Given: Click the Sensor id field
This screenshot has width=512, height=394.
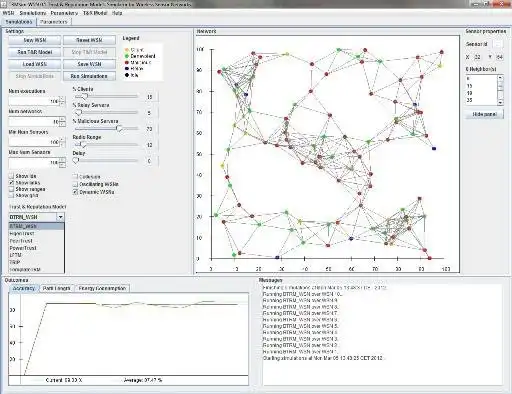Looking at the screenshot, I should point(498,44).
